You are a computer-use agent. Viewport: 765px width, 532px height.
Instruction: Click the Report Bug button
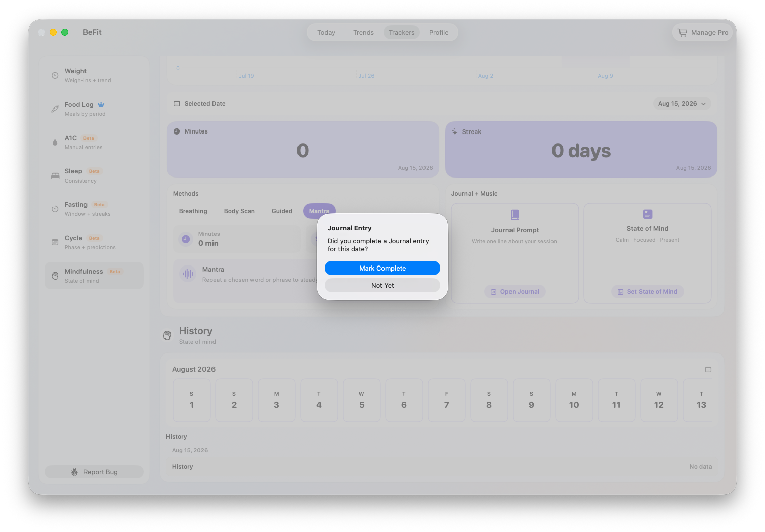94,472
